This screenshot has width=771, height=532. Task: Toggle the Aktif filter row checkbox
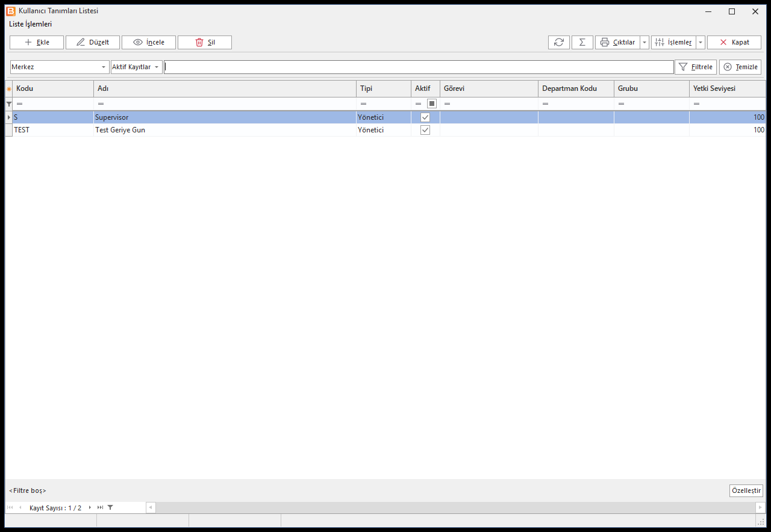[x=432, y=104]
